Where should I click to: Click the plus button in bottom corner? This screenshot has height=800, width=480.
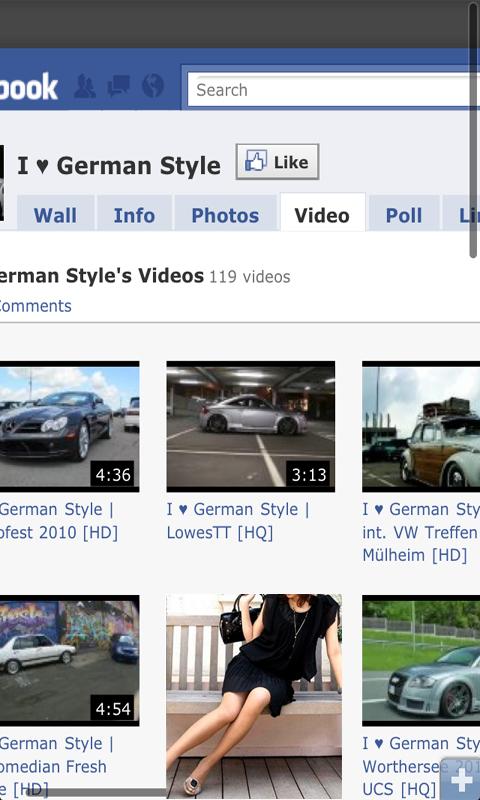coord(460,780)
